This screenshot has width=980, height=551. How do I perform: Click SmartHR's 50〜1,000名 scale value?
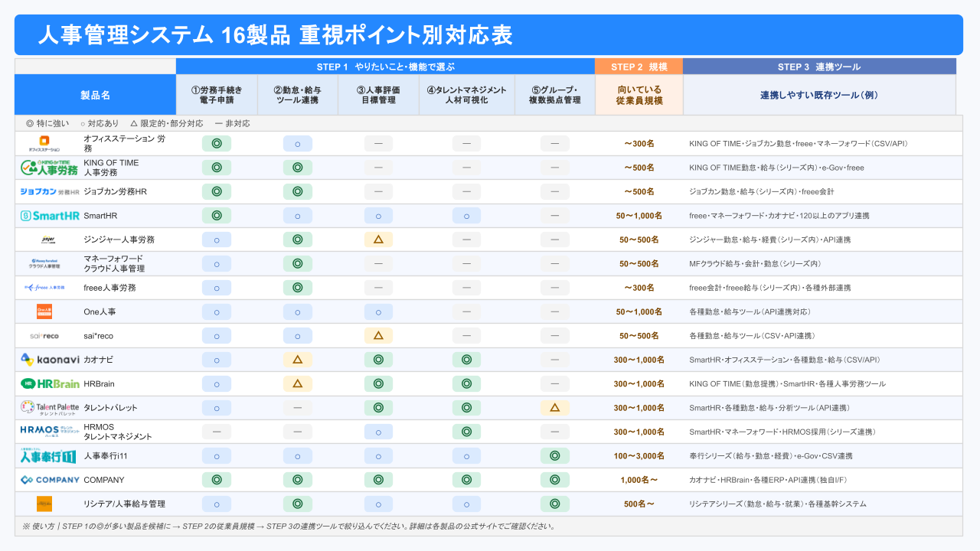(639, 216)
